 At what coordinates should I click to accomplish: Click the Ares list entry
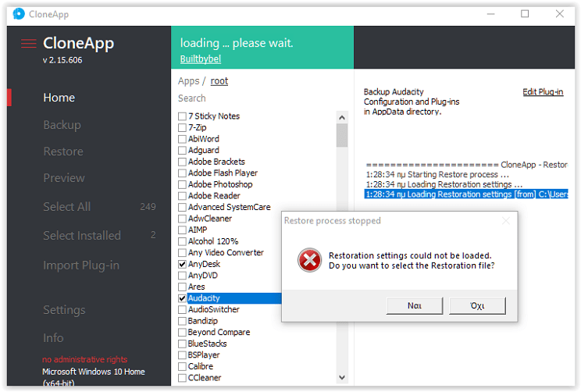(196, 287)
